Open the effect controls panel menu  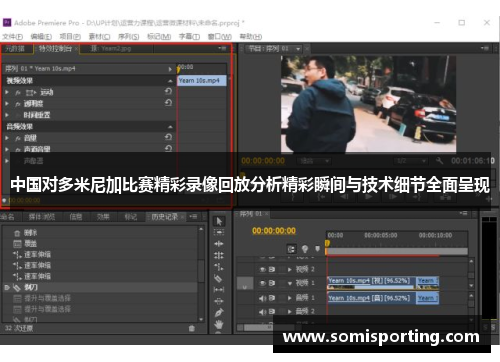(x=222, y=49)
